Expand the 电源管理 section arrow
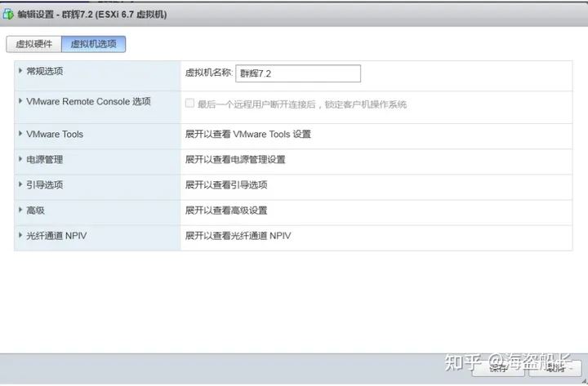This screenshot has width=588, height=386. coord(20,159)
